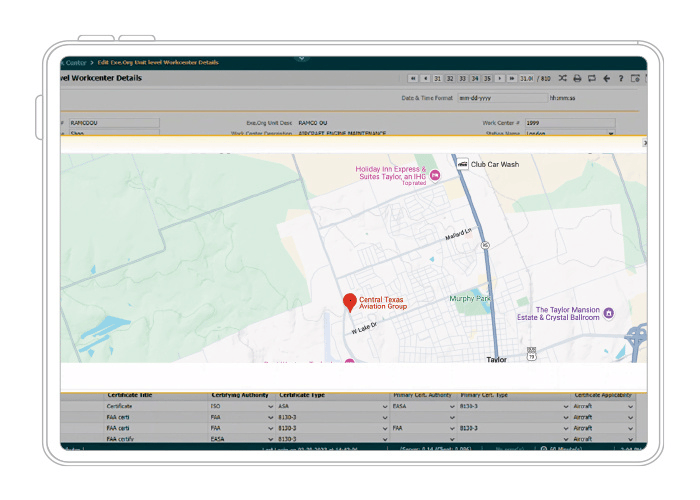700x500 pixels.
Task: Click the Holiday Inn Express & Suites label
Action: click(x=391, y=173)
